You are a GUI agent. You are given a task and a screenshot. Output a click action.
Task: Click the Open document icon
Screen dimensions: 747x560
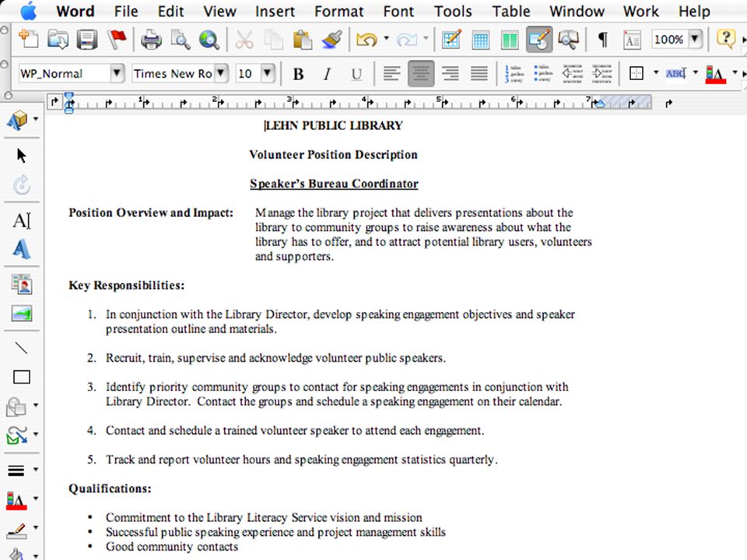point(58,39)
